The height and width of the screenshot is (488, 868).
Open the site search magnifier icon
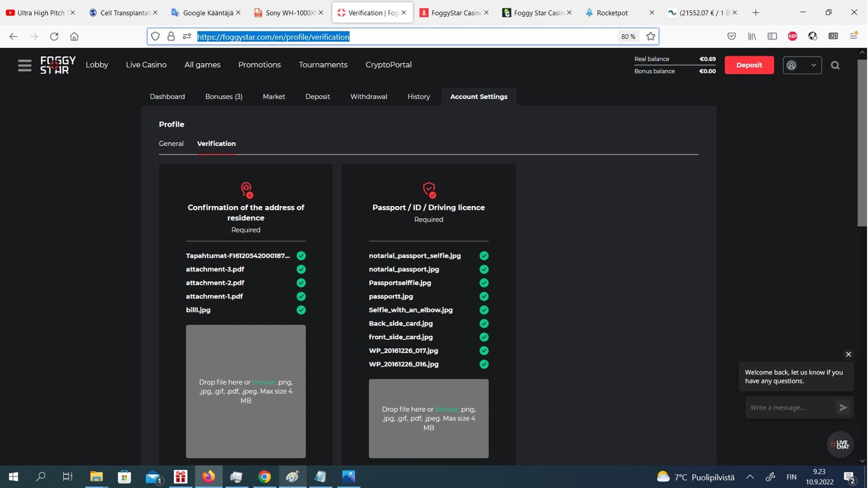coord(835,65)
